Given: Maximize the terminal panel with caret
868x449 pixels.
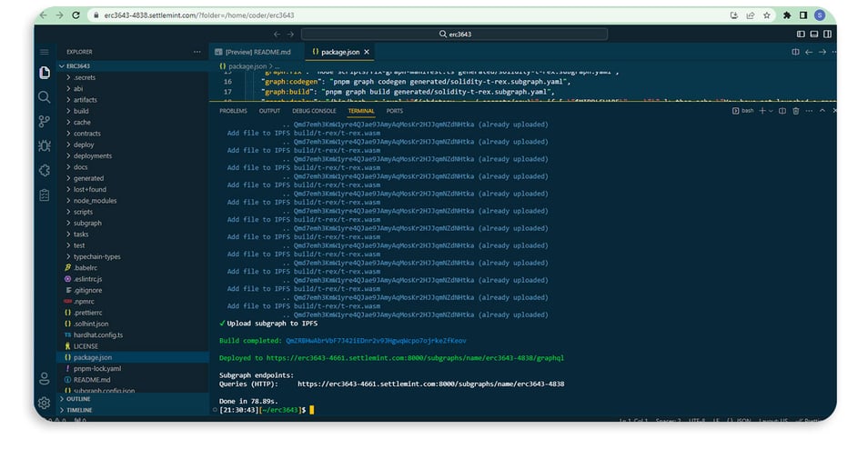Looking at the screenshot, I should click(x=823, y=111).
